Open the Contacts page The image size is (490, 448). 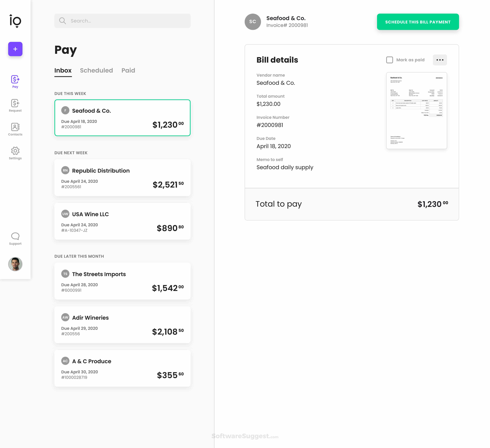point(15,129)
